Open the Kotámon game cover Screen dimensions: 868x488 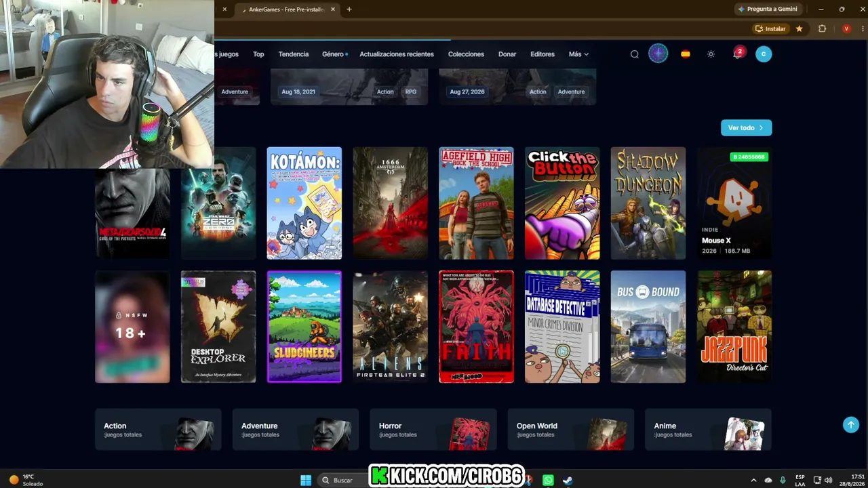304,203
